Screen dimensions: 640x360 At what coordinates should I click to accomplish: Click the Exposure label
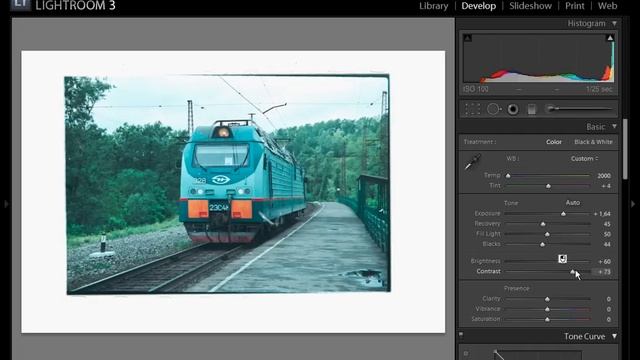[487, 213]
